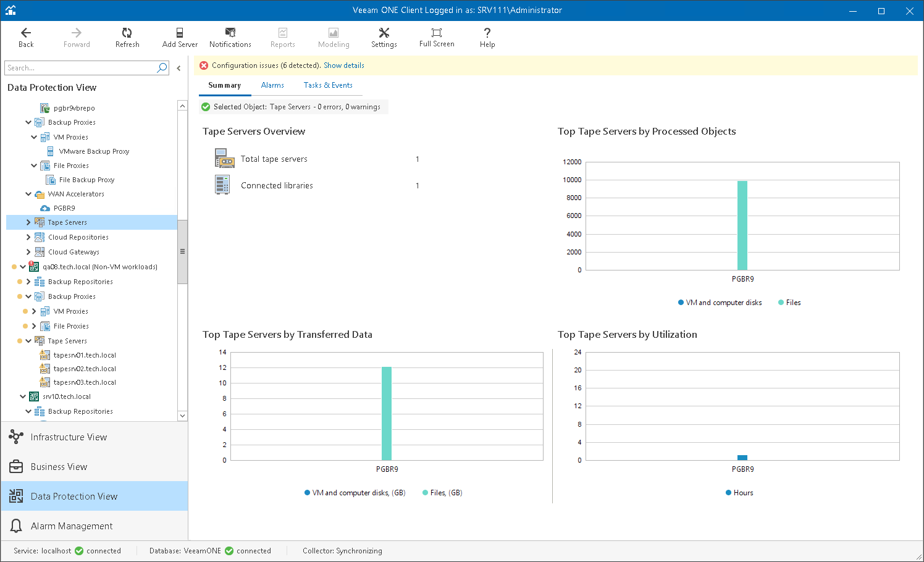Click the PGBR9 bar in the Utilization chart
The width and height of the screenshot is (924, 562).
742,458
